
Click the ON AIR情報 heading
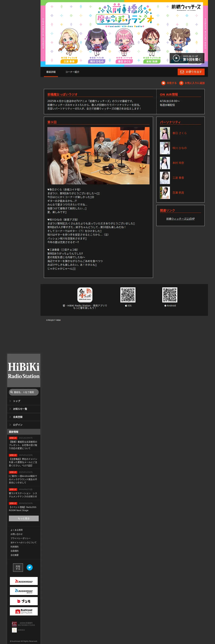point(169,94)
